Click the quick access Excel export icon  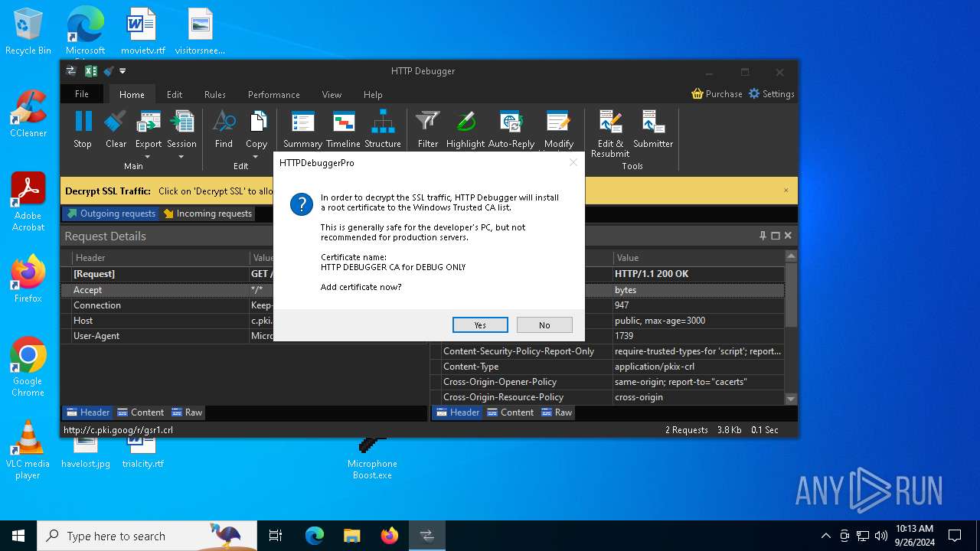click(x=90, y=71)
